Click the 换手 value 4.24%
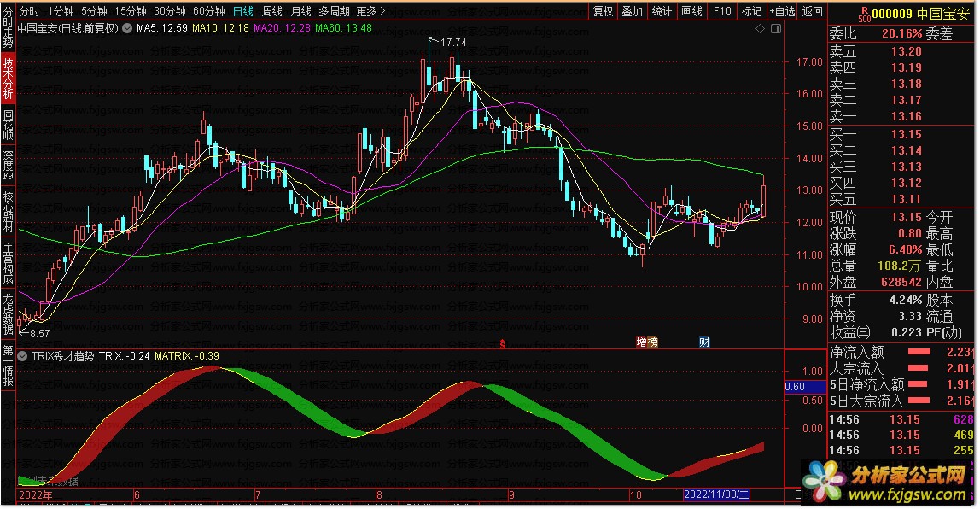Image resolution: width=980 pixels, height=509 pixels. (905, 300)
